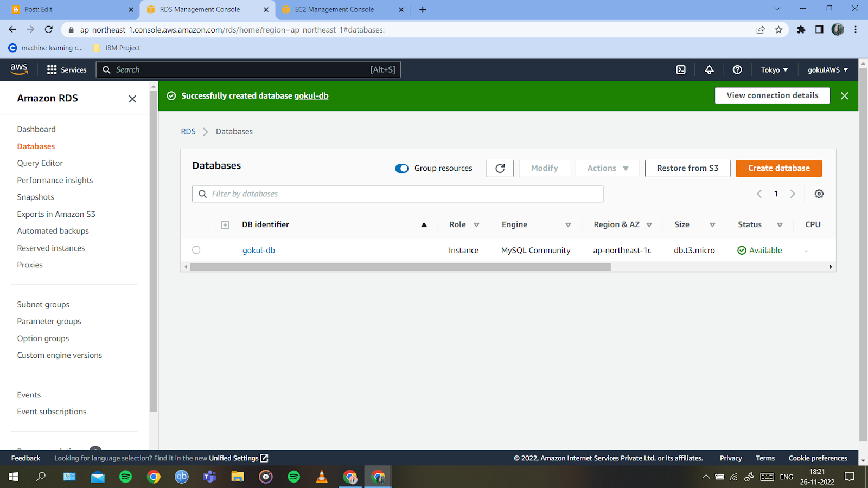Open Query Editor in the sidebar
The width and height of the screenshot is (868, 488).
[x=40, y=163]
